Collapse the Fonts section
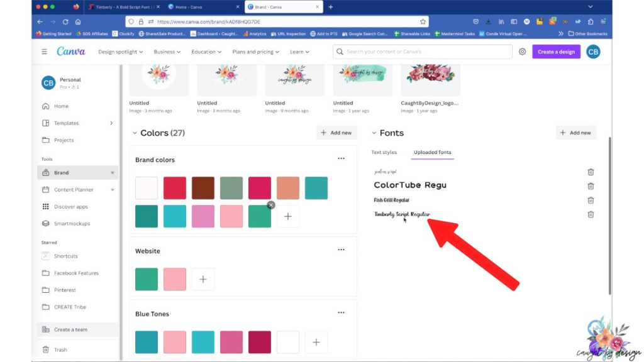 [x=374, y=133]
